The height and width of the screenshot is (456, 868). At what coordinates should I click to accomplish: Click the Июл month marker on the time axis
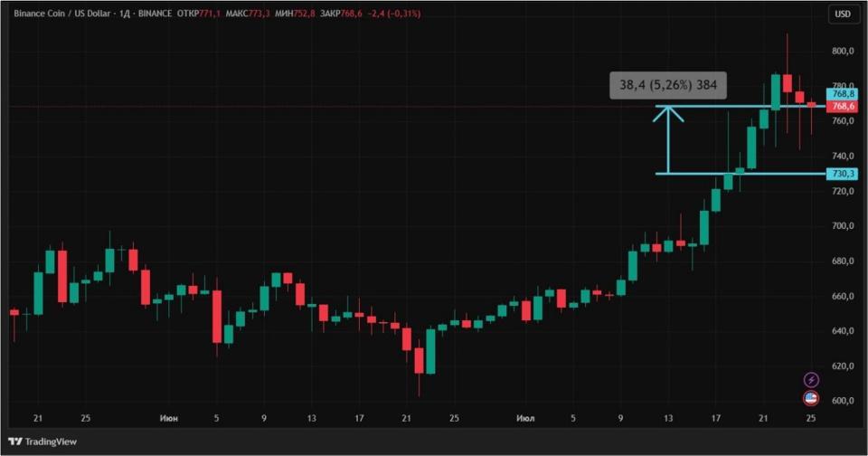point(525,419)
